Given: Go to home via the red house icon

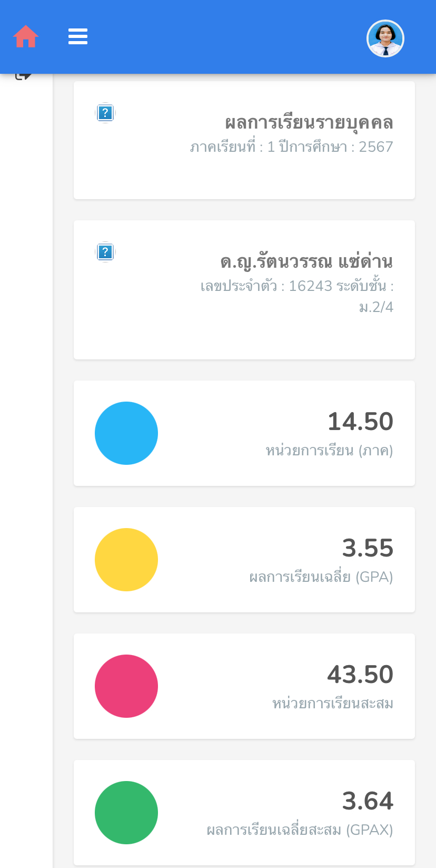Looking at the screenshot, I should (x=26, y=36).
